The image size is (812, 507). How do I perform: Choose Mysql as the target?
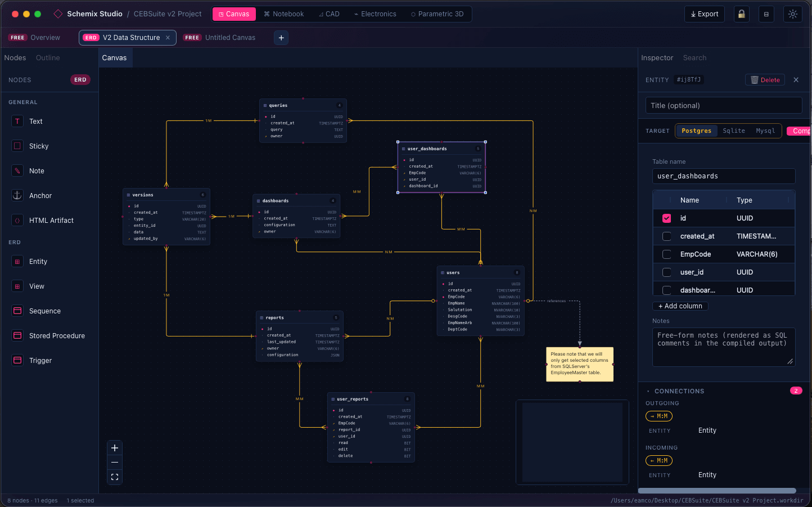[765, 131]
